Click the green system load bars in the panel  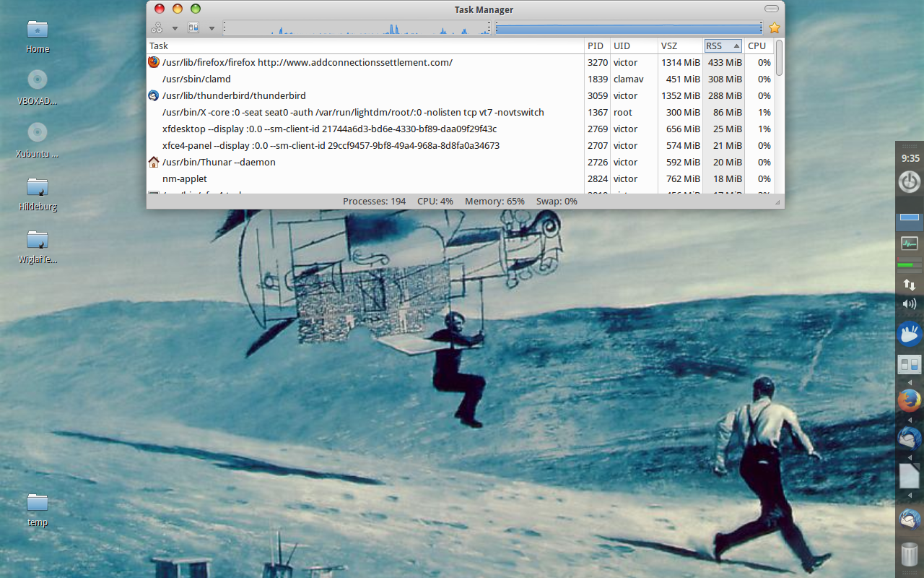pyautogui.click(x=910, y=264)
